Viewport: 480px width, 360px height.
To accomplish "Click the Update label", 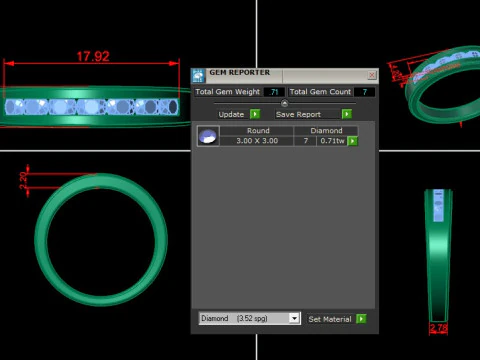I will 231,114.
